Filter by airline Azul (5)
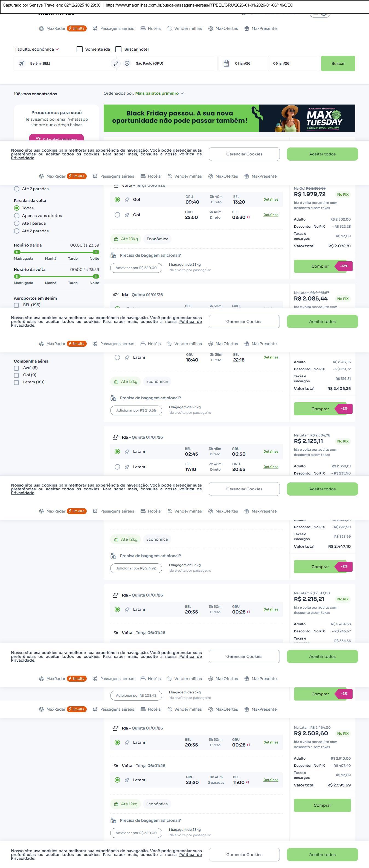Viewport: 369px width, 868px height. pyautogui.click(x=16, y=368)
